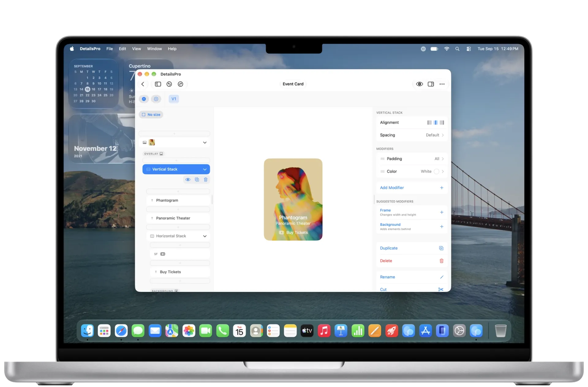The height and width of the screenshot is (387, 588).
Task: Delete Vertical Stack via layer trash icon
Action: (206, 180)
